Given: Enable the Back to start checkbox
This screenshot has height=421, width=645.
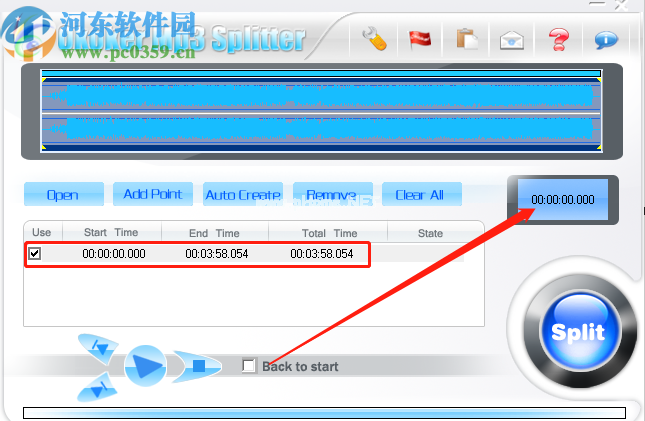Looking at the screenshot, I should [x=249, y=366].
